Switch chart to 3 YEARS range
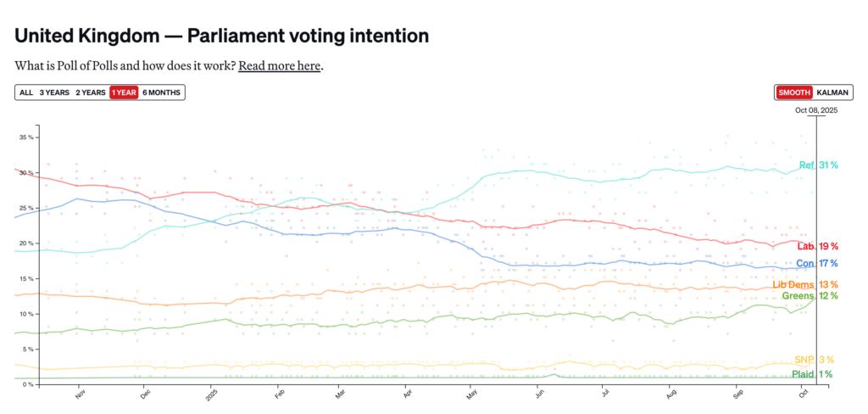The image size is (868, 414). 53,92
